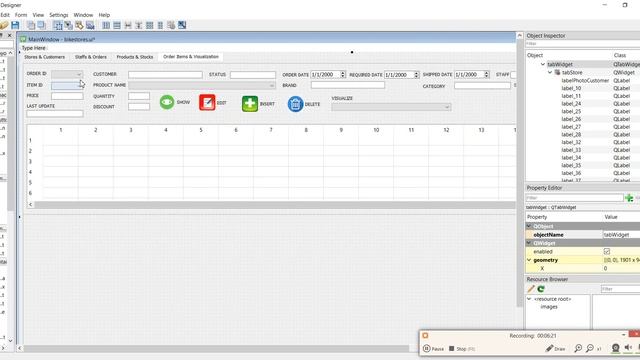Click the Adjust Size toolbar icon

point(182,25)
